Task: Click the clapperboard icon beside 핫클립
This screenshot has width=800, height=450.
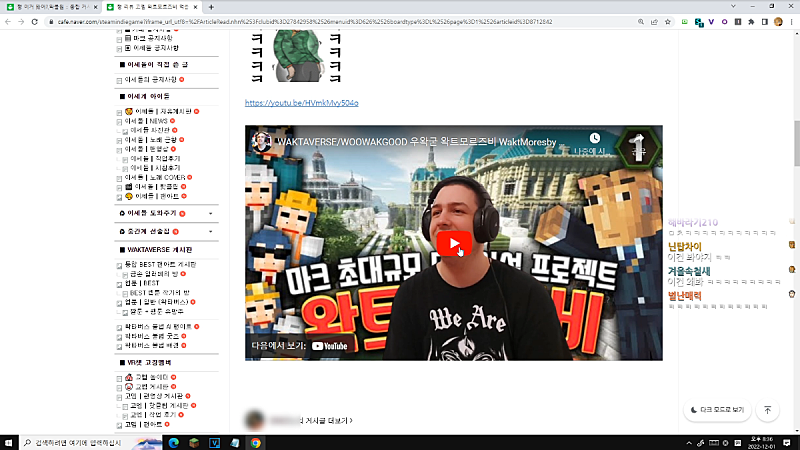Action: (129, 187)
